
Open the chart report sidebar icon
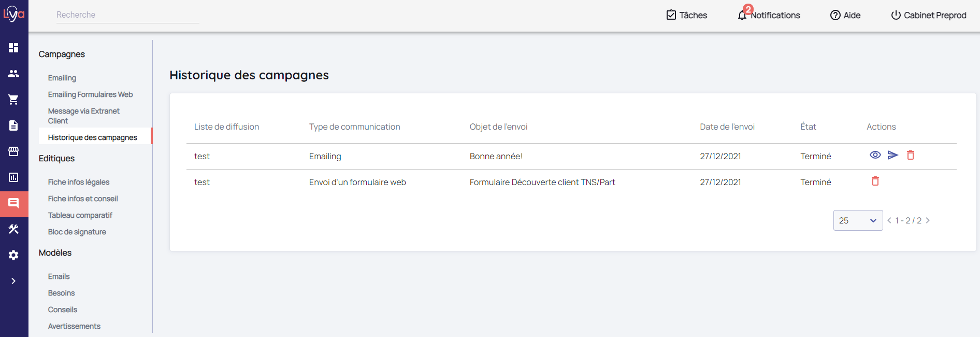click(13, 177)
